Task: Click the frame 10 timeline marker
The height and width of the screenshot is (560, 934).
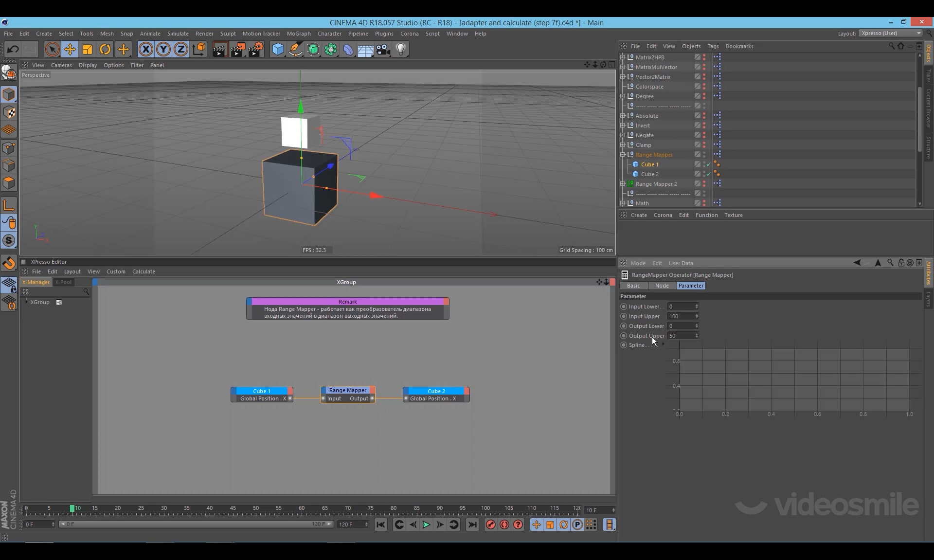Action: click(x=72, y=508)
